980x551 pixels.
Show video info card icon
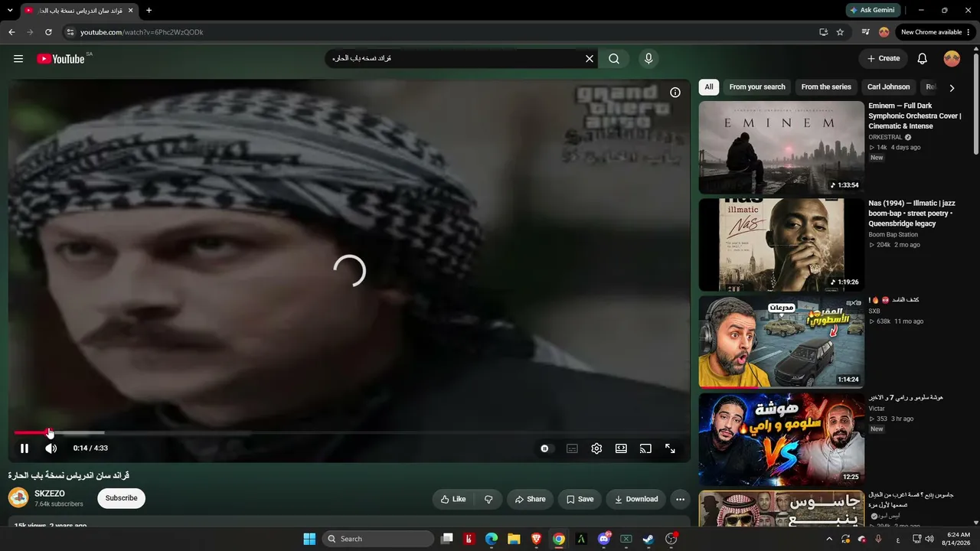click(x=675, y=93)
